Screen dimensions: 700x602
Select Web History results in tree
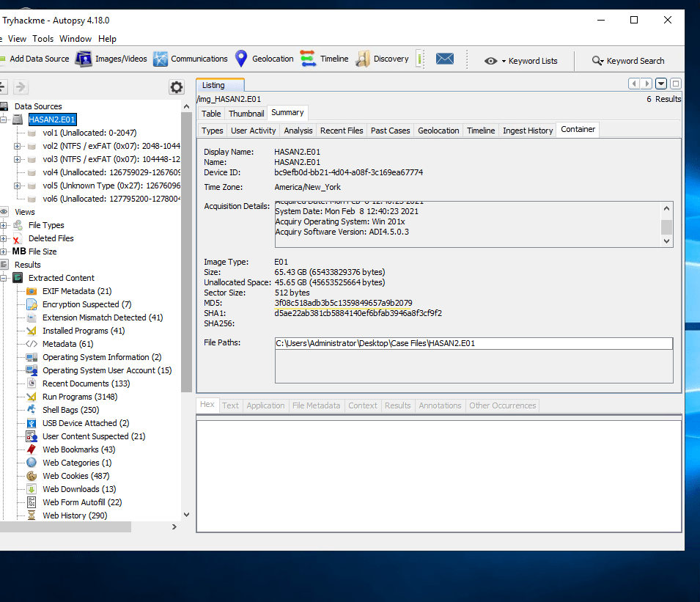point(74,515)
